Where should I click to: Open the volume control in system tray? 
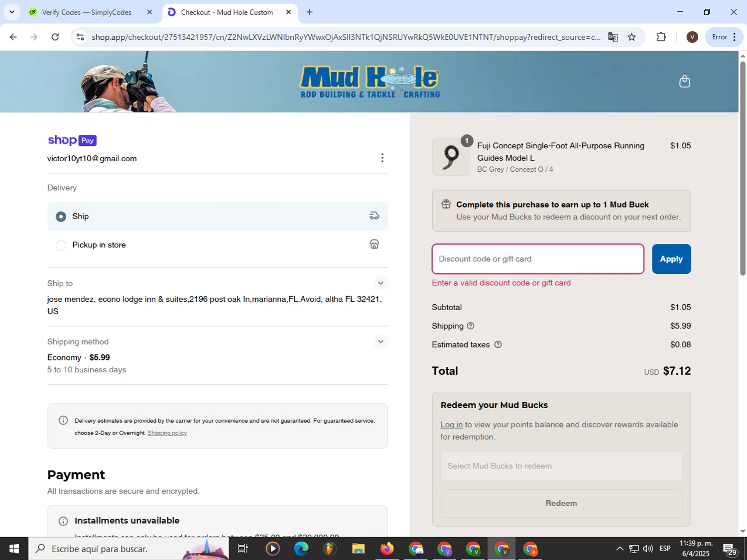click(x=648, y=549)
